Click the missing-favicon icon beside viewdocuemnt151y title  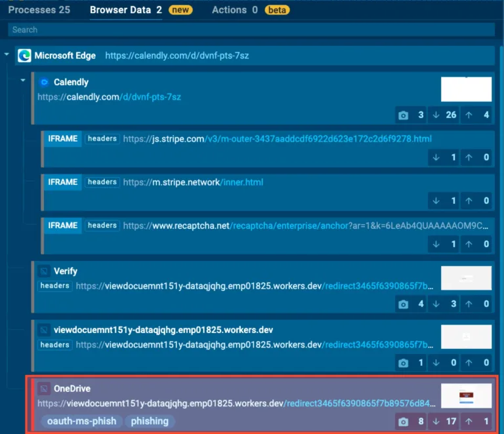(x=44, y=330)
